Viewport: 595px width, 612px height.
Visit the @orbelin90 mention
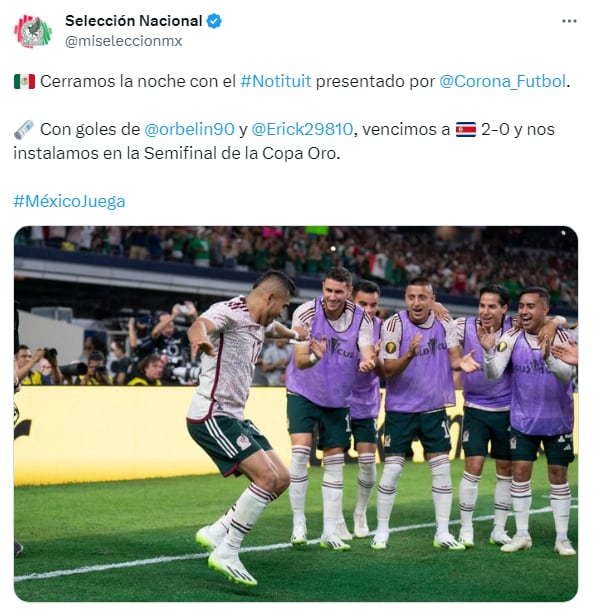[189, 130]
